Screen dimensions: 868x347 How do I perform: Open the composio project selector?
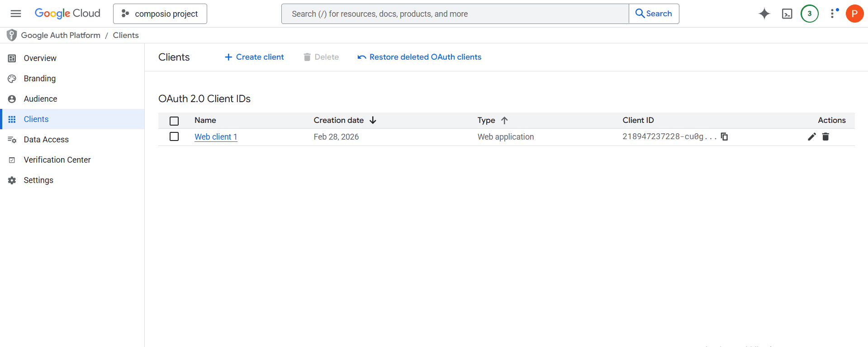tap(160, 14)
